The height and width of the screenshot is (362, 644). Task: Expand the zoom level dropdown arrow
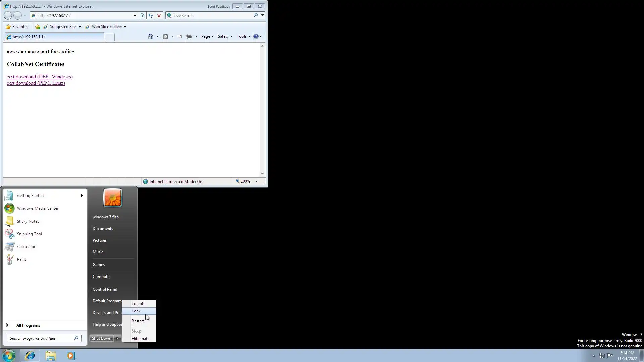tap(257, 181)
